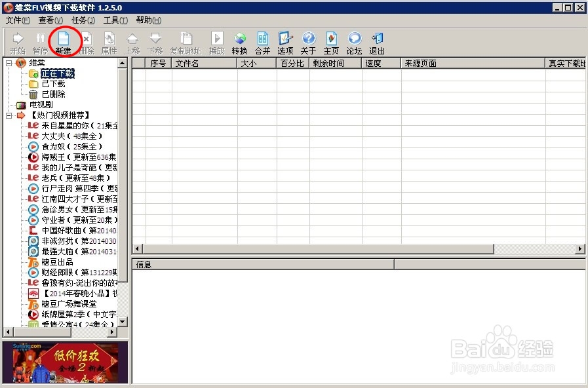The height and width of the screenshot is (388, 588).
Task: Click the 退出 exit button
Action: (376, 41)
